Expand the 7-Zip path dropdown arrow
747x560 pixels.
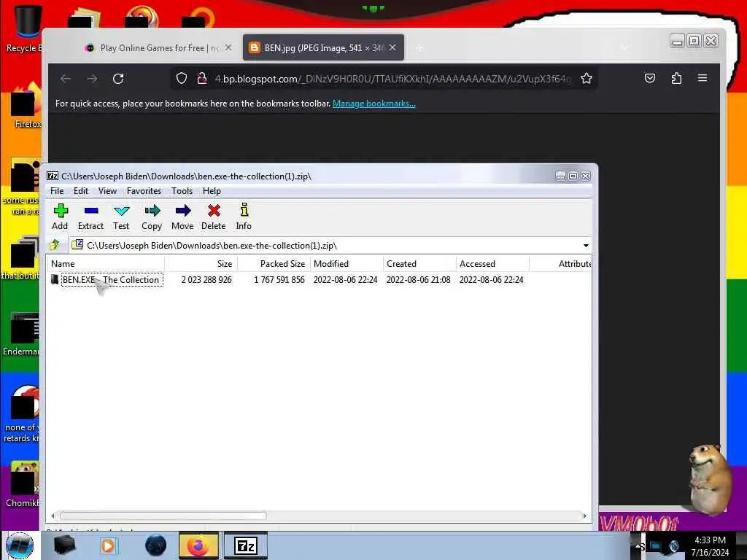pyautogui.click(x=586, y=246)
